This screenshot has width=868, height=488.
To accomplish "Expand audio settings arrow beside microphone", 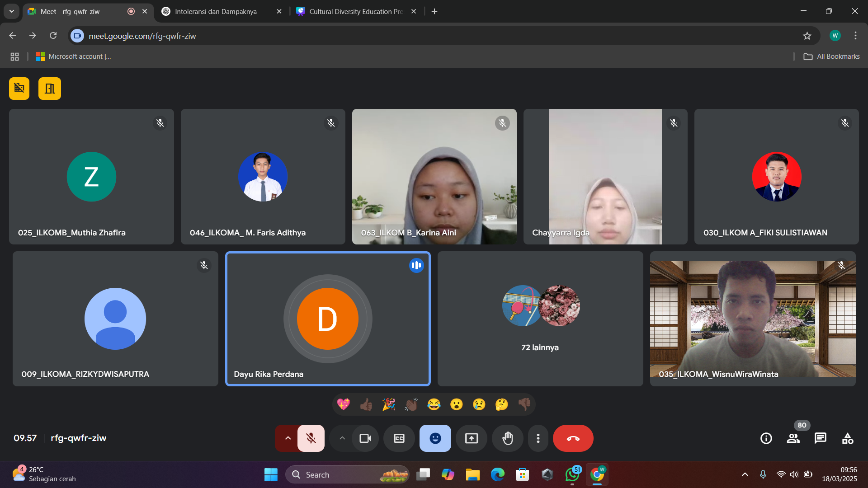I will click(288, 438).
